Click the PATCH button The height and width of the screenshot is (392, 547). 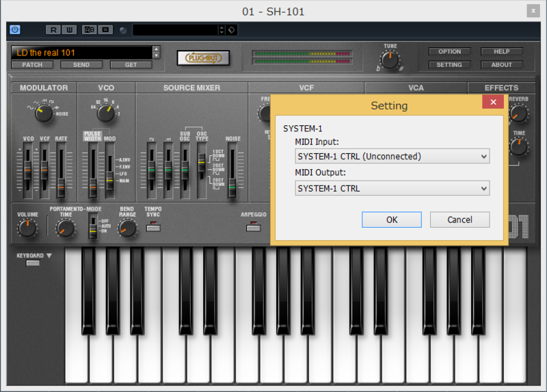[x=32, y=65]
